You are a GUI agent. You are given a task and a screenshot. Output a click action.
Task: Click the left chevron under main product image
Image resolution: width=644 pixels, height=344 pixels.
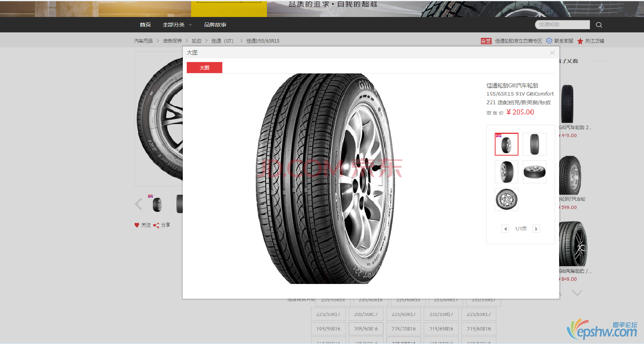pyautogui.click(x=138, y=204)
